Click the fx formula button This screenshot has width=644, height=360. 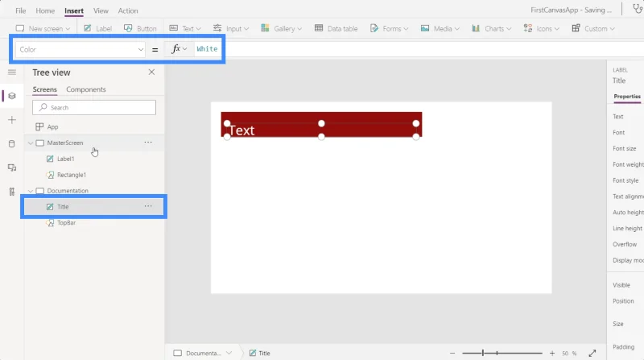(179, 49)
